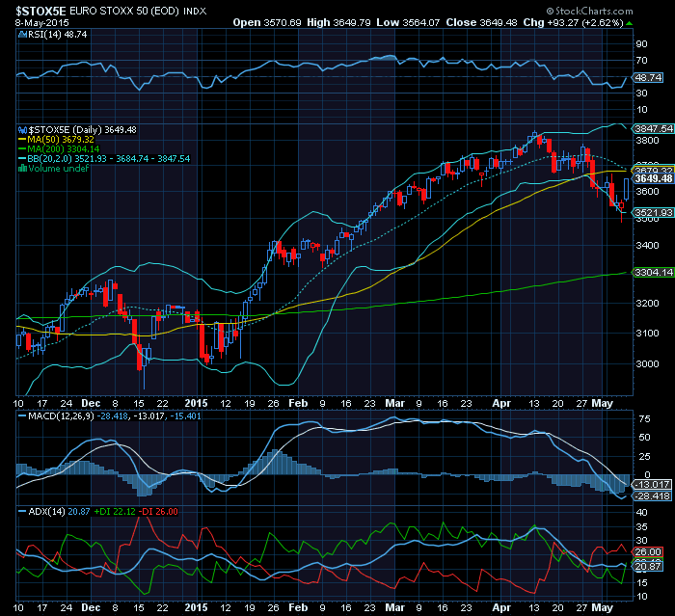This screenshot has height=616, width=675.
Task: Click the MA(50) 3679.32 legend label
Action: click(x=61, y=140)
